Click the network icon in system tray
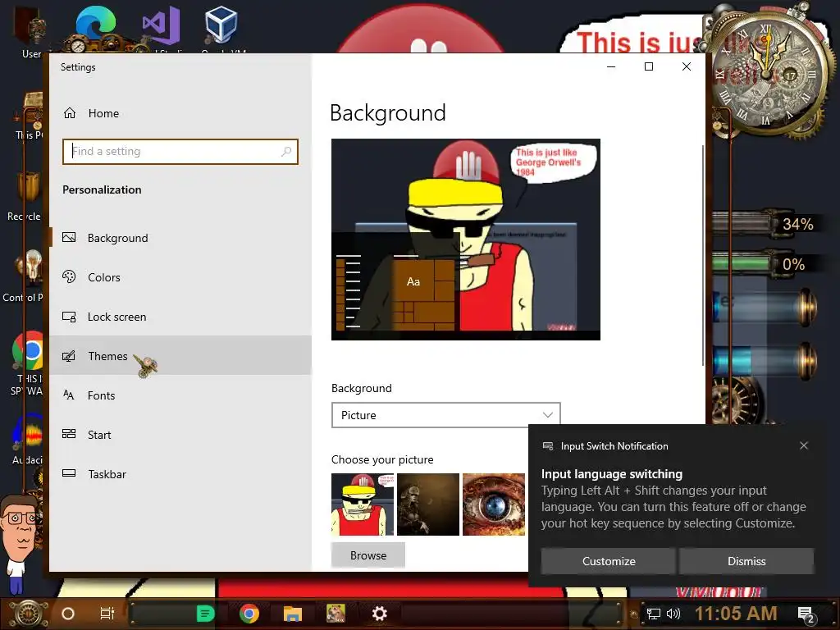 click(654, 614)
